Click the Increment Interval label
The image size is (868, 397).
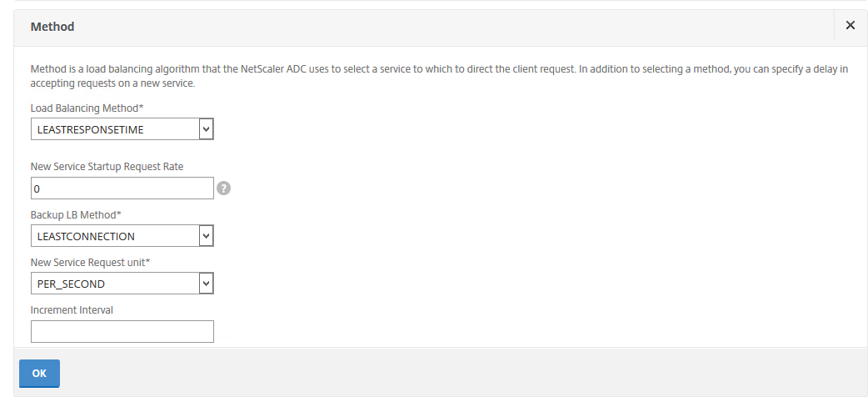tap(72, 310)
